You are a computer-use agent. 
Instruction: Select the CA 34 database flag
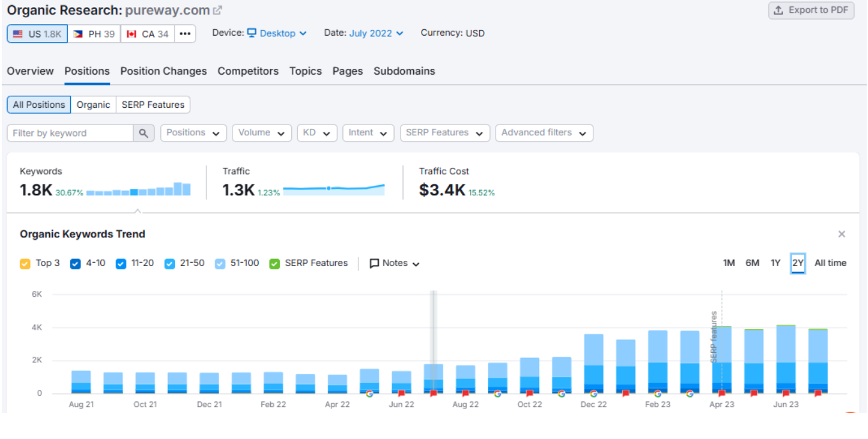pyautogui.click(x=148, y=34)
